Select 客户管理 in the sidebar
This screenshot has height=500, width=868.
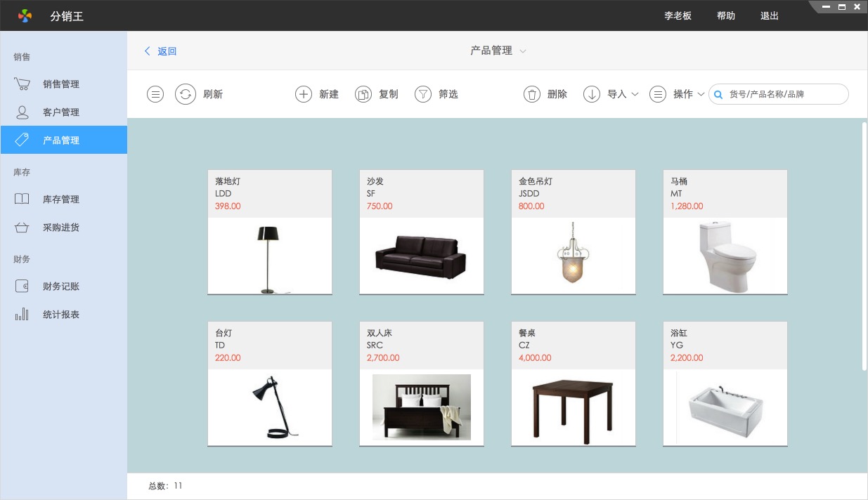[60, 112]
